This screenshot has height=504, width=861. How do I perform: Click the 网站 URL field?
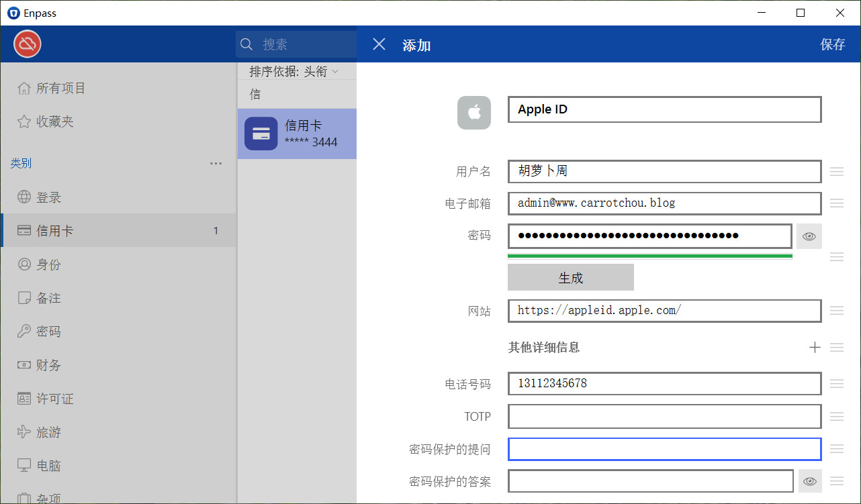coord(665,311)
